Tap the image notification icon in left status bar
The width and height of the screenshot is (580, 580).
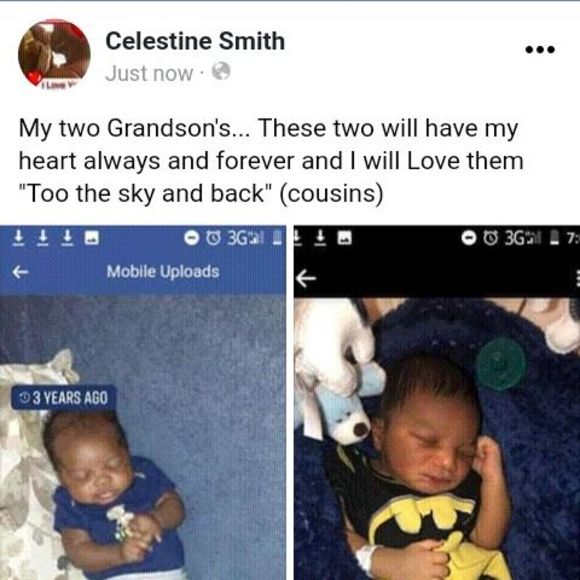pos(91,238)
